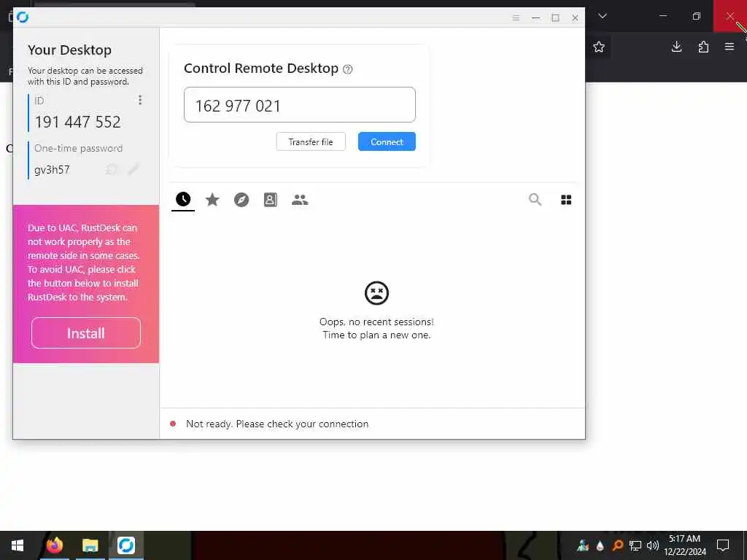Refresh the one-time password
The width and height of the screenshot is (747, 560).
[112, 169]
